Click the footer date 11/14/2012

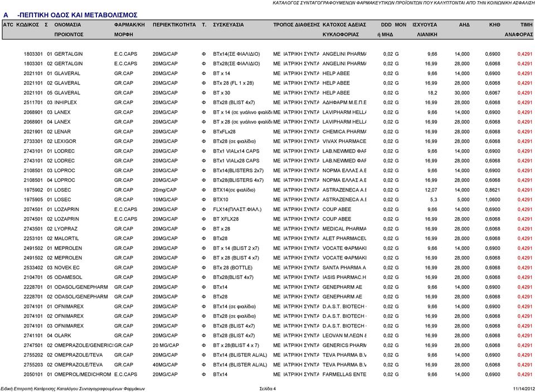click(524, 389)
